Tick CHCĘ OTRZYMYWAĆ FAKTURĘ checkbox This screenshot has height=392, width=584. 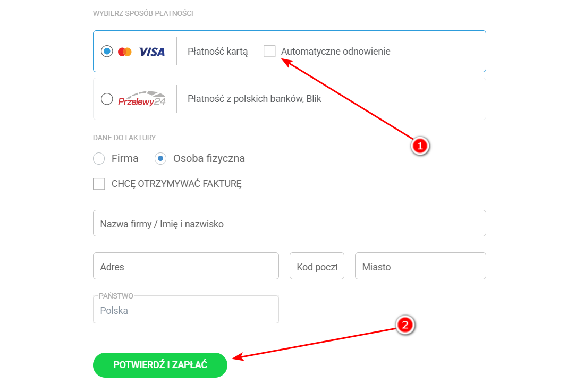99,184
